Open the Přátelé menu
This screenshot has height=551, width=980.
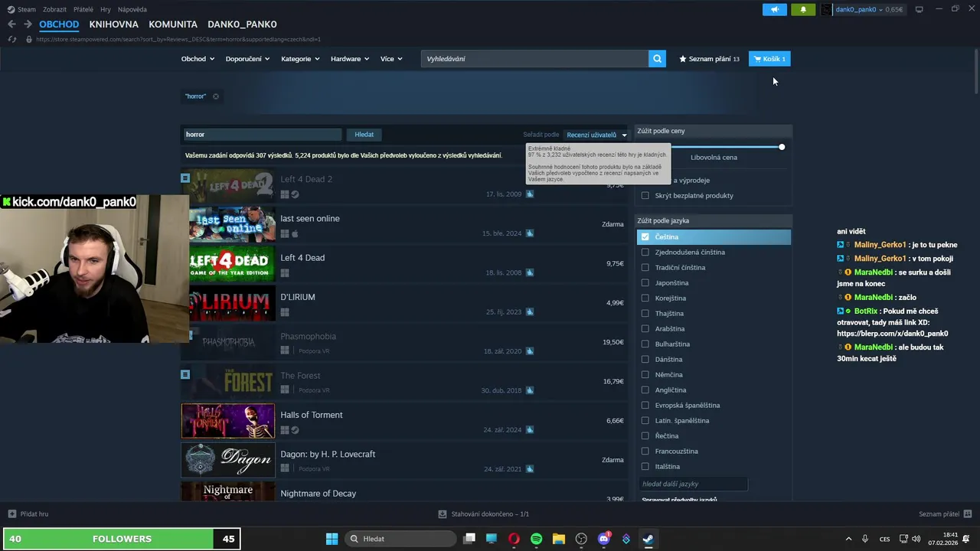83,9
